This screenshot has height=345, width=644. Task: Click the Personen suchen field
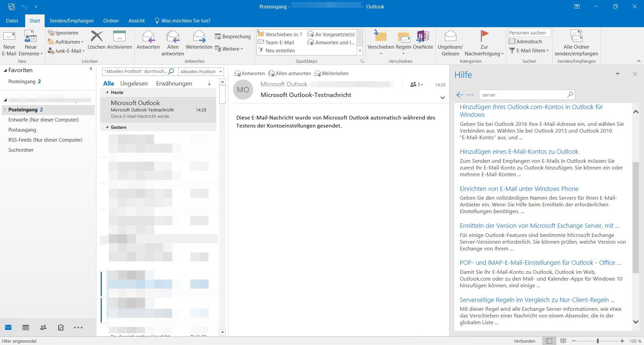point(529,33)
